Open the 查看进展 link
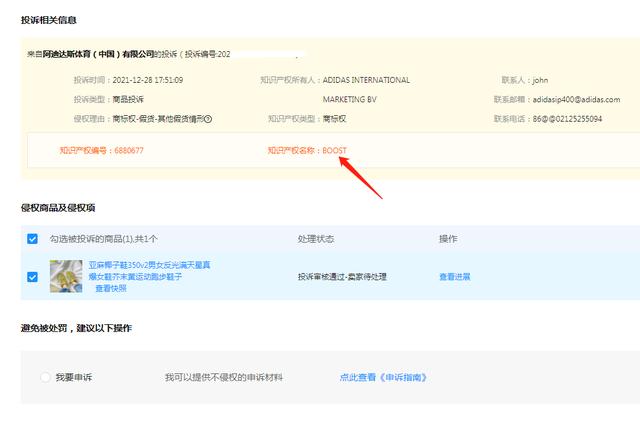This screenshot has height=431, width=640. pyautogui.click(x=455, y=277)
